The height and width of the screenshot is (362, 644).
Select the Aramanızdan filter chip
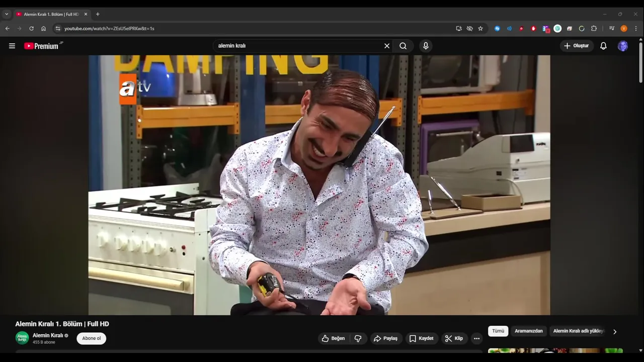pyautogui.click(x=528, y=331)
